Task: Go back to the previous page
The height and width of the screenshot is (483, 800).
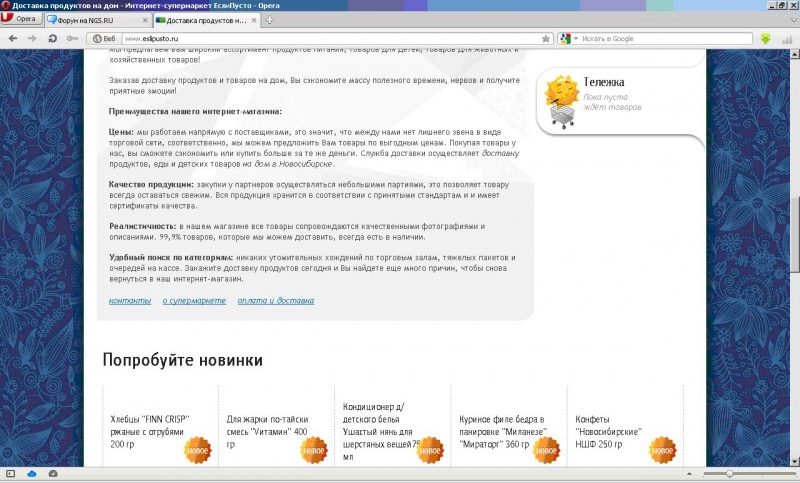Action: click(x=11, y=38)
